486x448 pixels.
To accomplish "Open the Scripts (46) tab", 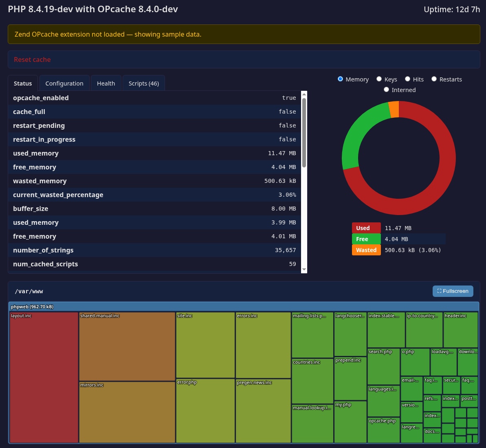I will click(143, 83).
